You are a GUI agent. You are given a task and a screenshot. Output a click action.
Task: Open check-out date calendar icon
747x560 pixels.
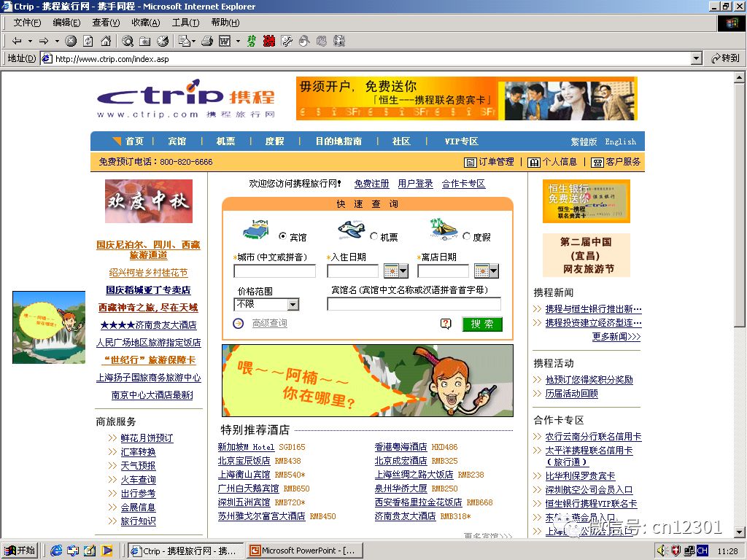point(487,271)
